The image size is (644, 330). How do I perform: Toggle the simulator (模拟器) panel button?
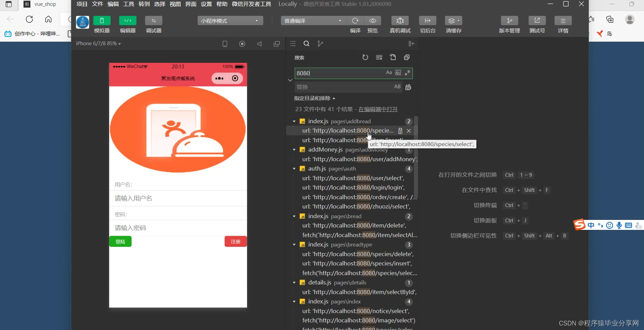pos(102,21)
